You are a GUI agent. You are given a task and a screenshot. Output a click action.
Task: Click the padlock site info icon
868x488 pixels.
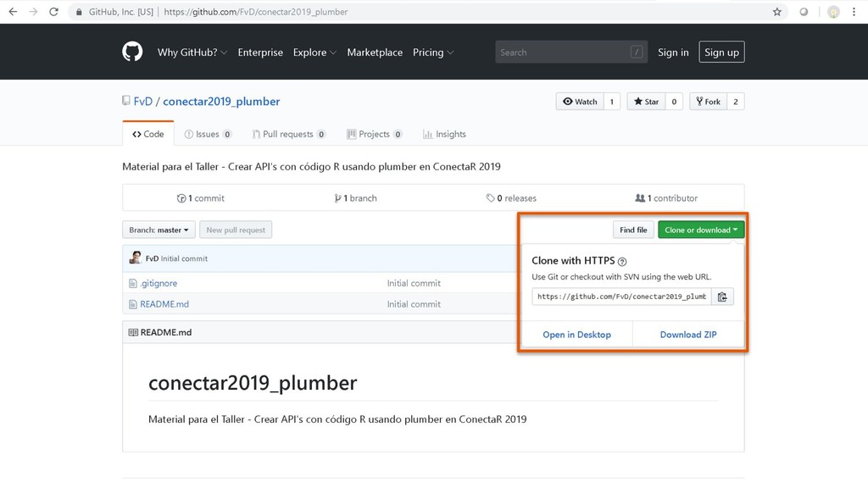(x=79, y=12)
